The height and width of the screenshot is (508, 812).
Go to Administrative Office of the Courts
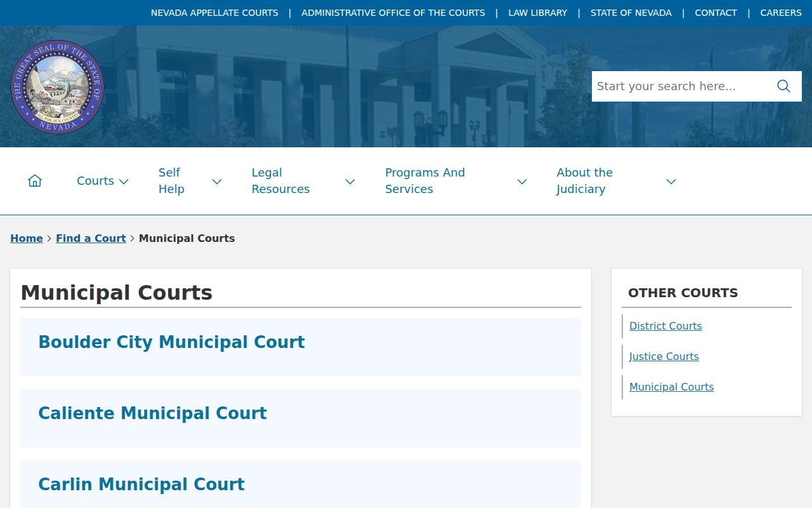click(393, 13)
